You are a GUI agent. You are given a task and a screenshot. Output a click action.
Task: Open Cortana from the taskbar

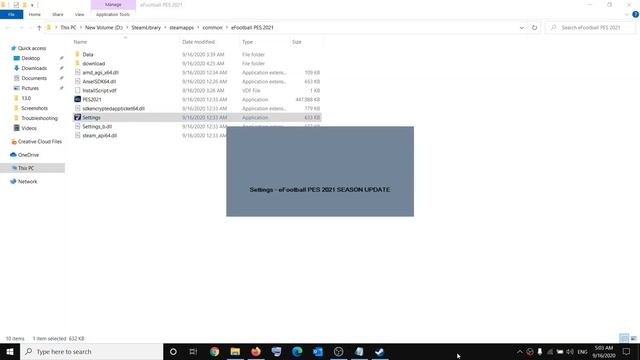[x=173, y=351]
